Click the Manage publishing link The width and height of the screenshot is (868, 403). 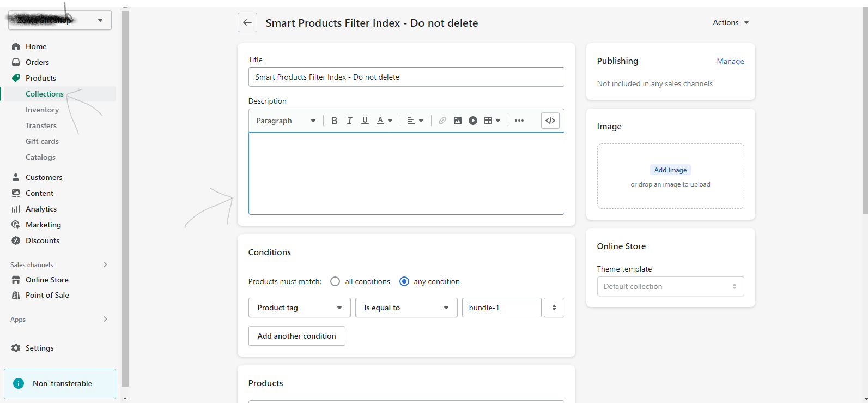coord(730,61)
